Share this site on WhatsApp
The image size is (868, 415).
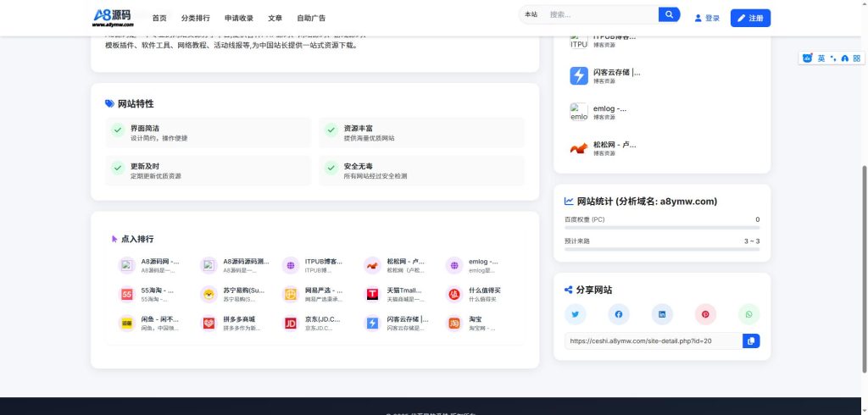[749, 314]
